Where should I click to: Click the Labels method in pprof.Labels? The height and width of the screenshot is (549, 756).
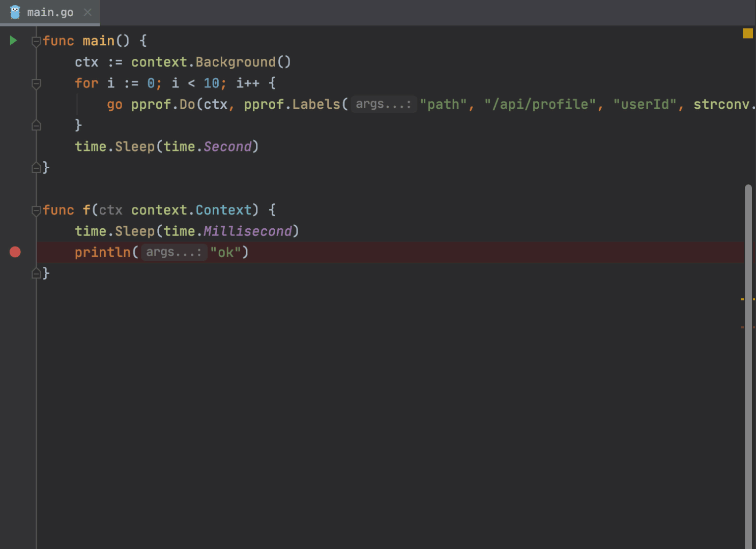(316, 104)
